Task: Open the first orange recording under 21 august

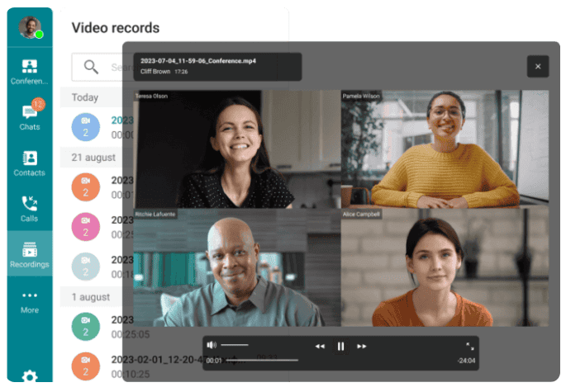Action: coord(85,187)
